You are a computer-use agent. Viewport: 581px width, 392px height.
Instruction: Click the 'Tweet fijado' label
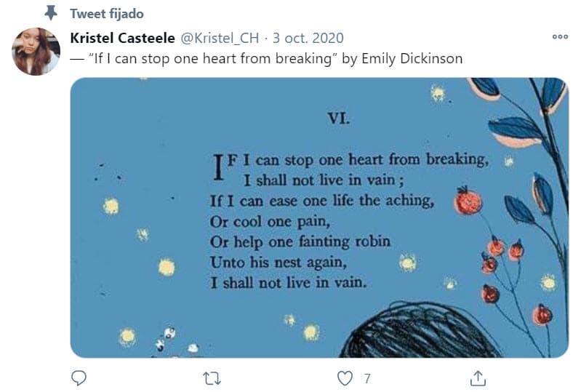[x=107, y=14]
